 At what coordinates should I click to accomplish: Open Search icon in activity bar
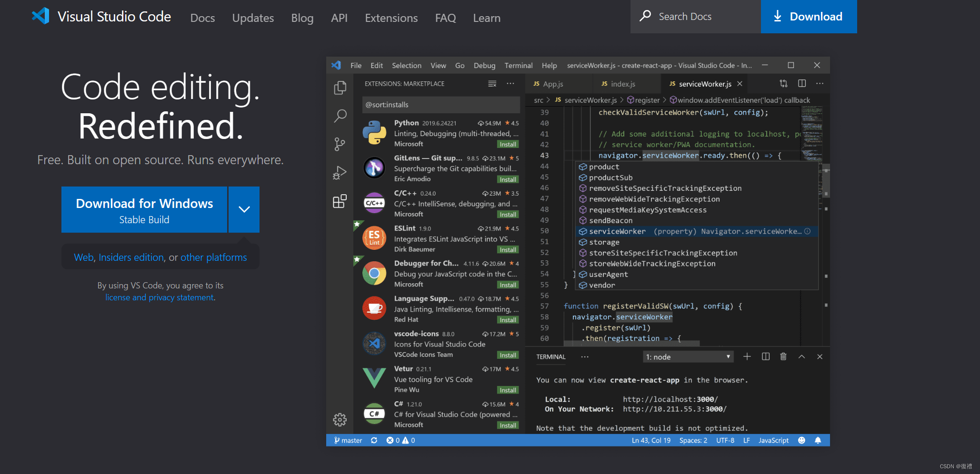(340, 116)
